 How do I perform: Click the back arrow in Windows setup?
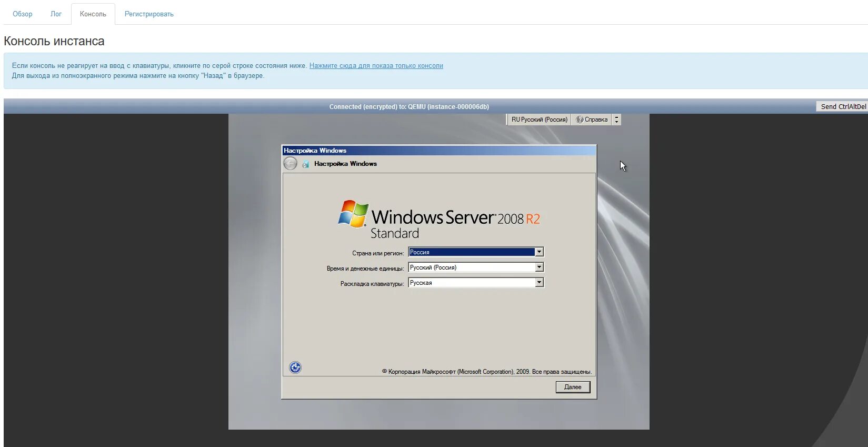click(290, 164)
